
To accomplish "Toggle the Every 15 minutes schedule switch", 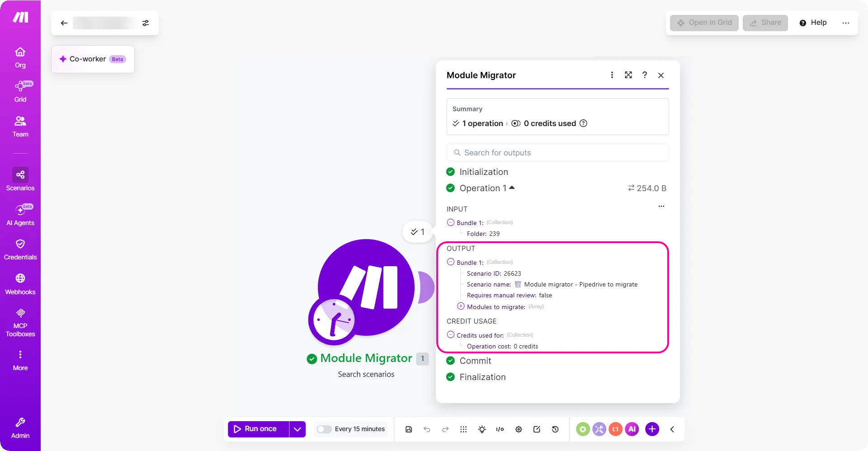I will tap(324, 429).
